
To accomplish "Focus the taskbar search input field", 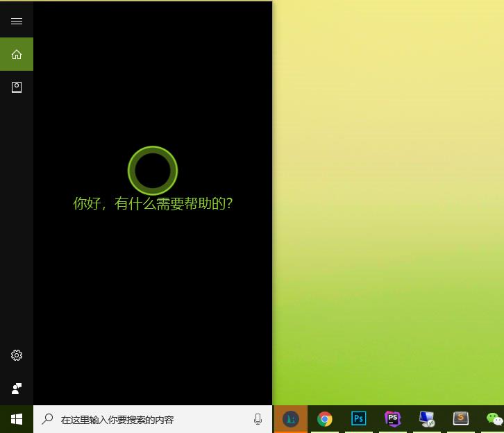I will [153, 419].
